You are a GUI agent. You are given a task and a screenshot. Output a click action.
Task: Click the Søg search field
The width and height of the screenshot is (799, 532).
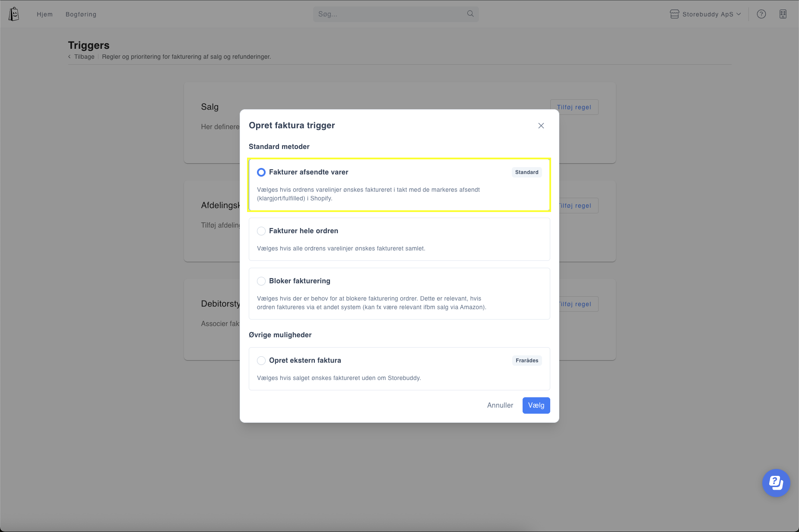pos(396,14)
